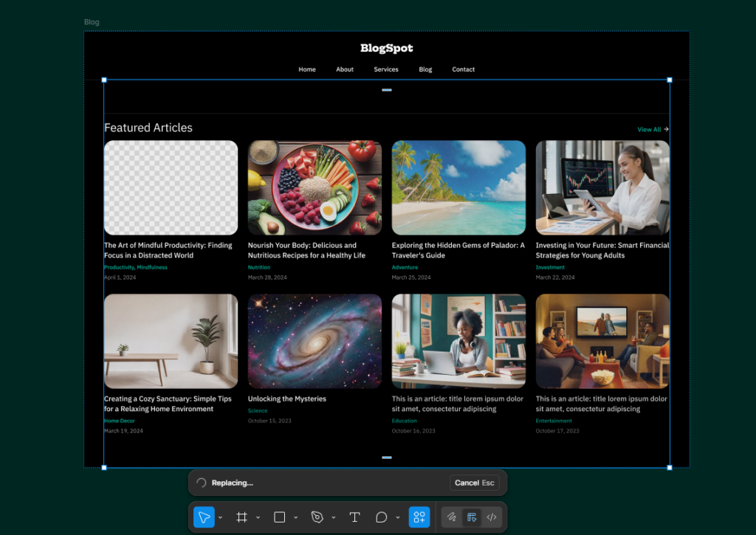This screenshot has height=535, width=756.
Task: Click the top-right selection resize handle
Action: 670,80
